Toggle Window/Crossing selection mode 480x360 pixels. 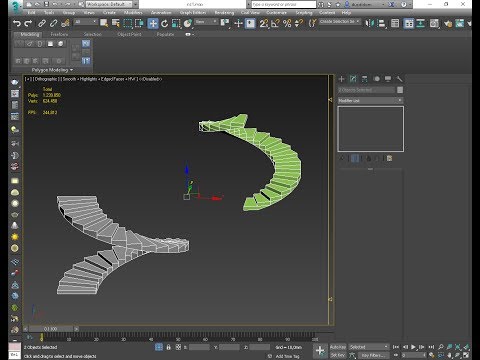[139, 23]
